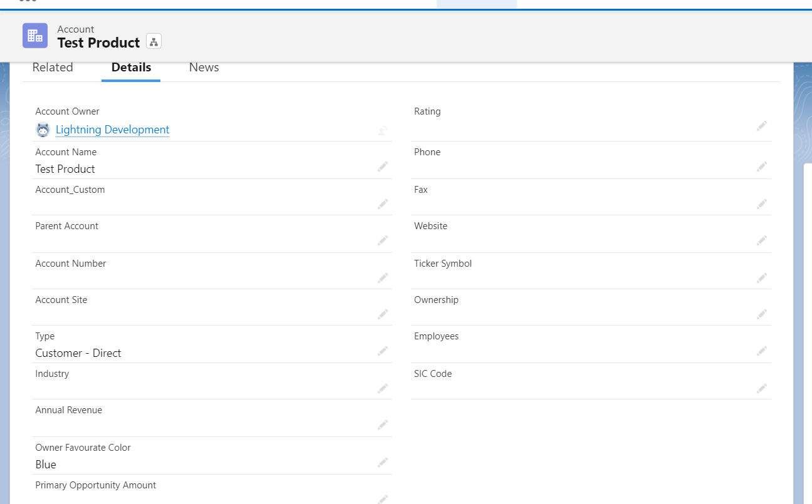Click pencil icon next to Annual Revenue
This screenshot has width=812, height=504.
[382, 425]
